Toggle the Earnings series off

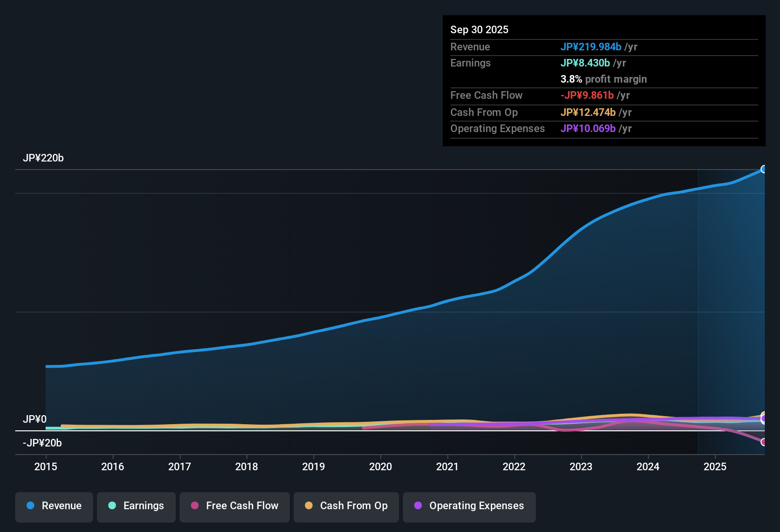pos(136,506)
